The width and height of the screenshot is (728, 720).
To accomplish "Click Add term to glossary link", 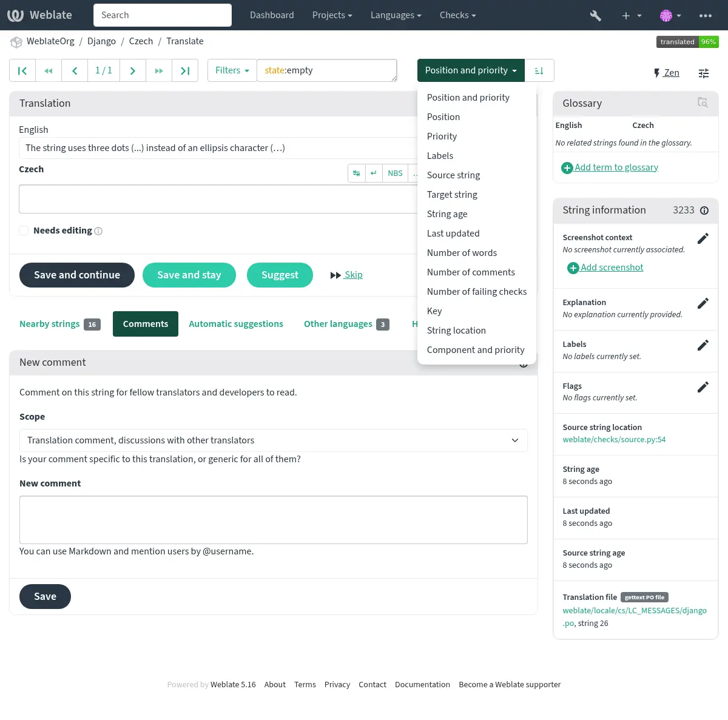I will pos(616,167).
